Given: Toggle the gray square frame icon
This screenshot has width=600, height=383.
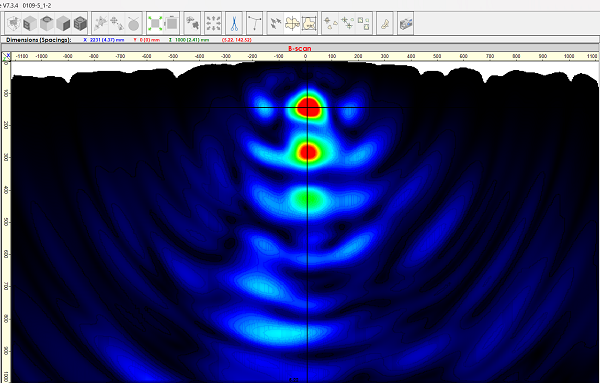Looking at the screenshot, I should (x=171, y=23).
